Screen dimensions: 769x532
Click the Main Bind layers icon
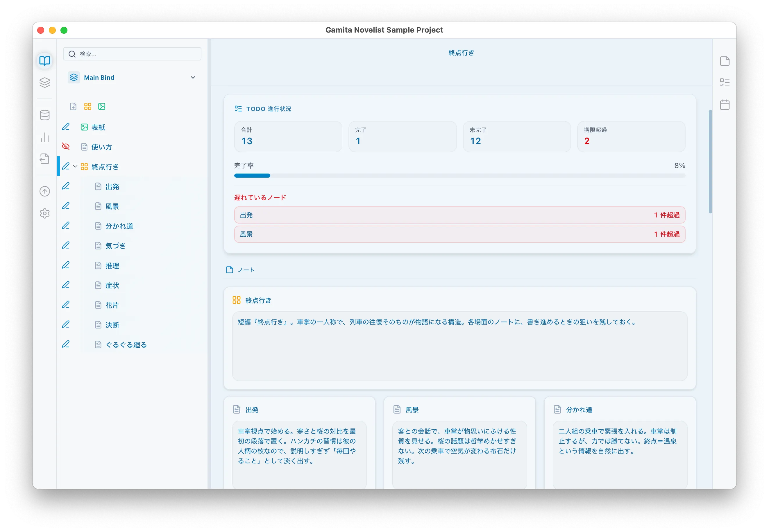74,77
